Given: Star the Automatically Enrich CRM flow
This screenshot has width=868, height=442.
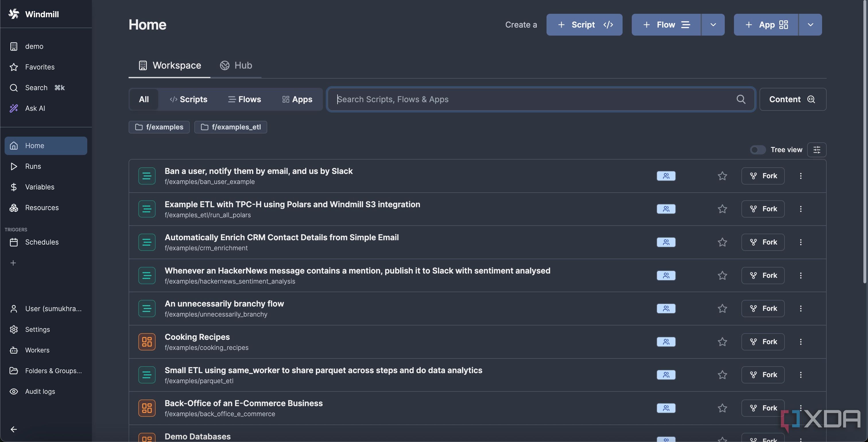Looking at the screenshot, I should pos(722,242).
